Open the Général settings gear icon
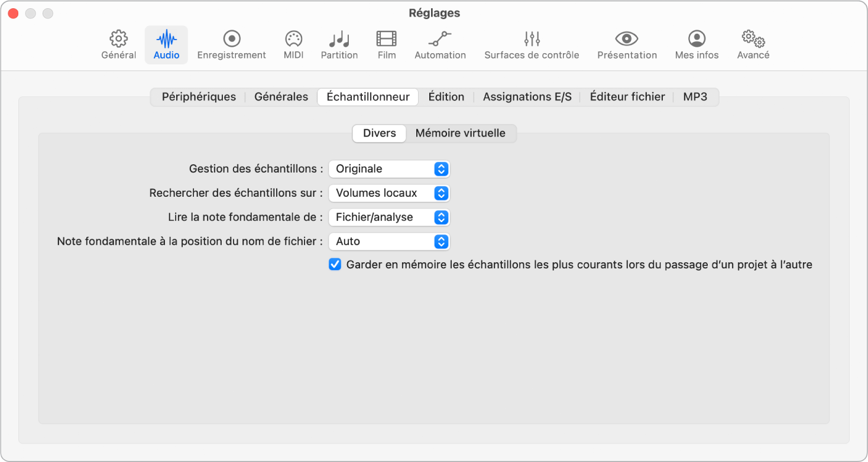Image resolution: width=868 pixels, height=462 pixels. tap(119, 40)
